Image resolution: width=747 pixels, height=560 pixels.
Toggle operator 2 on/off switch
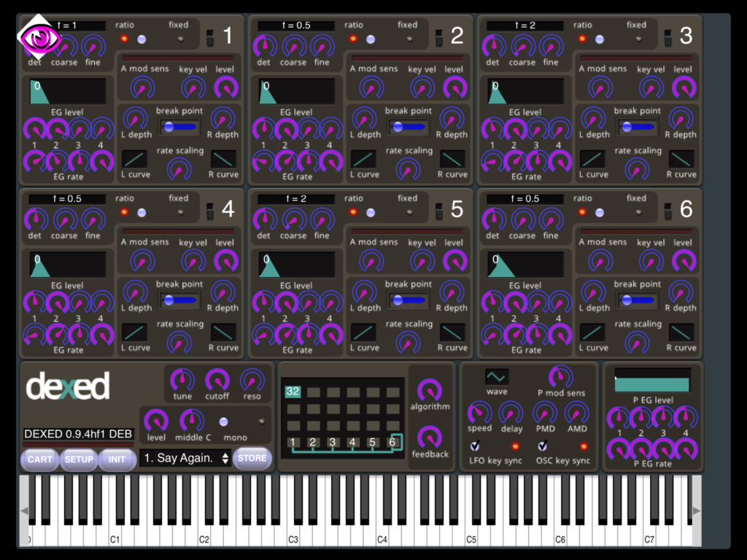(438, 38)
